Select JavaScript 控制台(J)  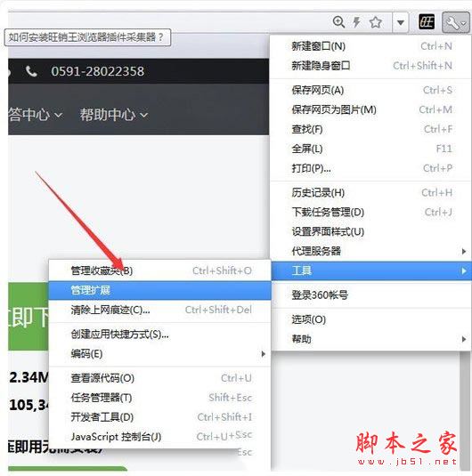(160, 437)
